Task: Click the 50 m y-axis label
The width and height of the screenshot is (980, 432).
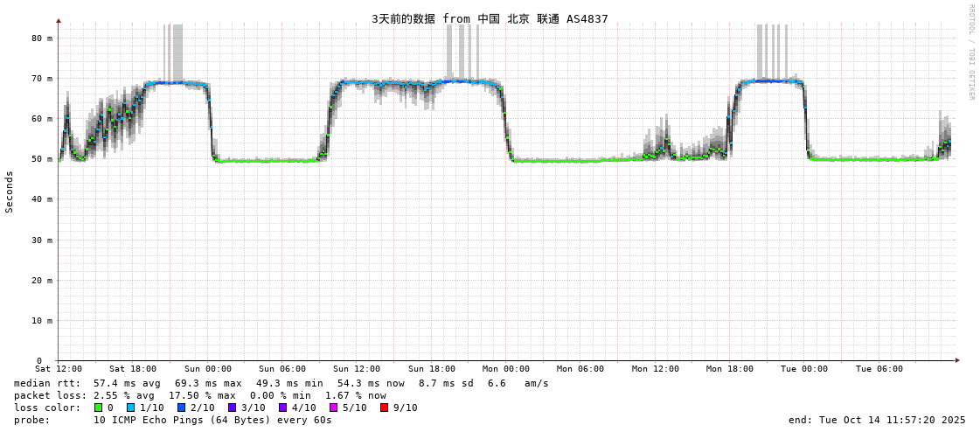Action: [x=42, y=159]
